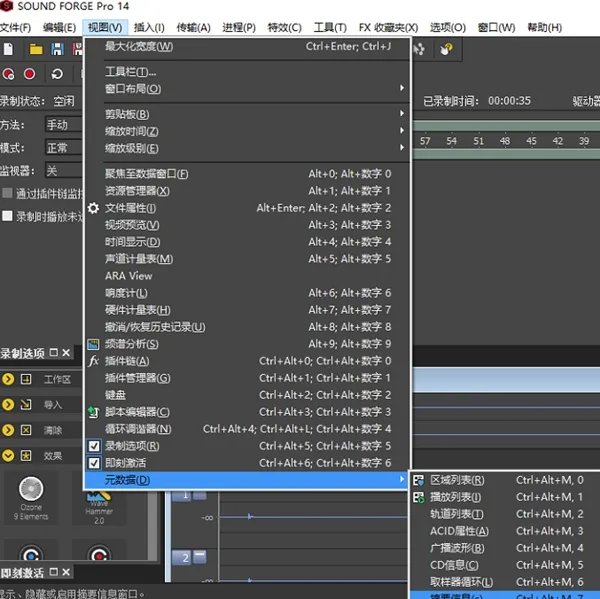Image resolution: width=600 pixels, height=599 pixels.
Task: Select channel 2 button in data window
Action: coord(181,558)
